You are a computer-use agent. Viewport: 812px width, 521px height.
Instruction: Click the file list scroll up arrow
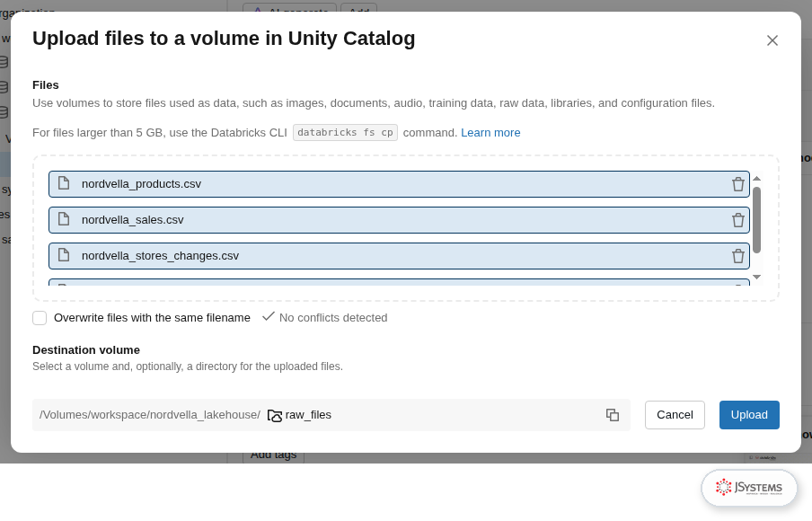pos(756,179)
